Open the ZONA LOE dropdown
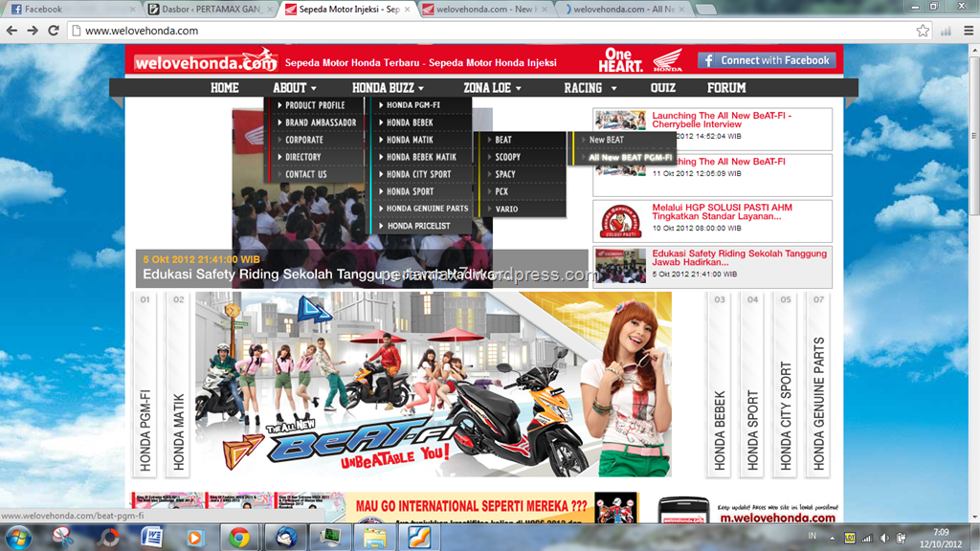 click(x=492, y=88)
